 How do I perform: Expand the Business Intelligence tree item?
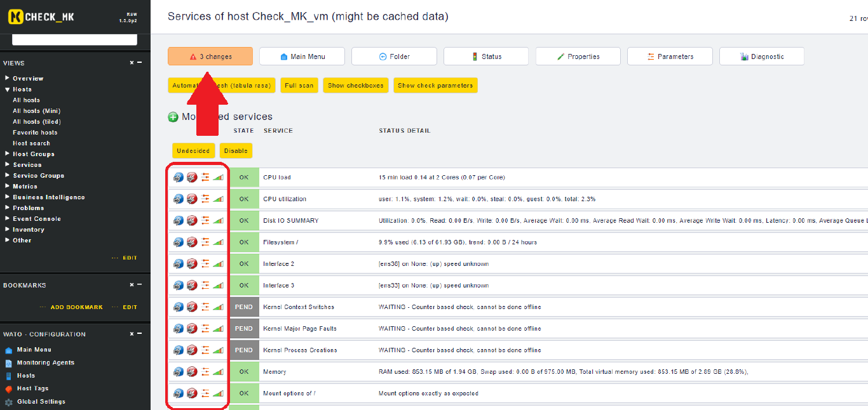tap(8, 197)
